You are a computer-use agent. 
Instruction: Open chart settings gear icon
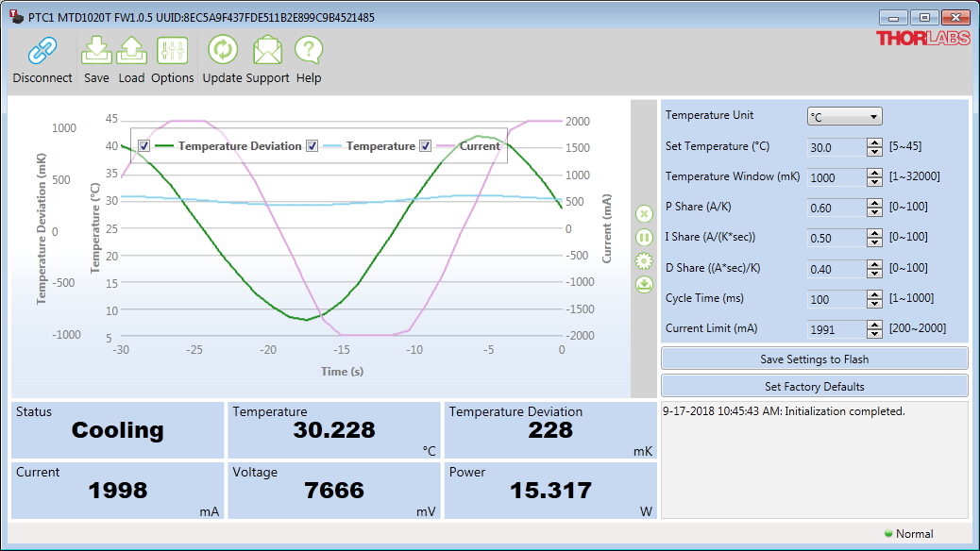[644, 261]
